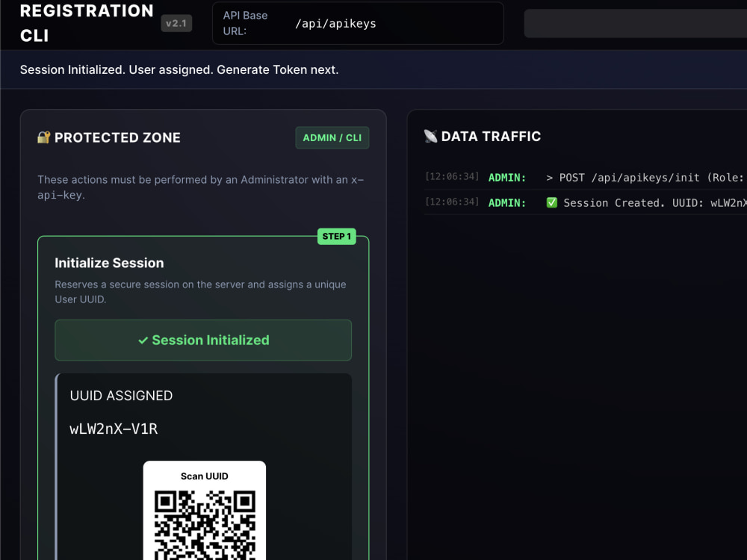
Task: Click the Reserves a secure session description
Action: (x=200, y=291)
